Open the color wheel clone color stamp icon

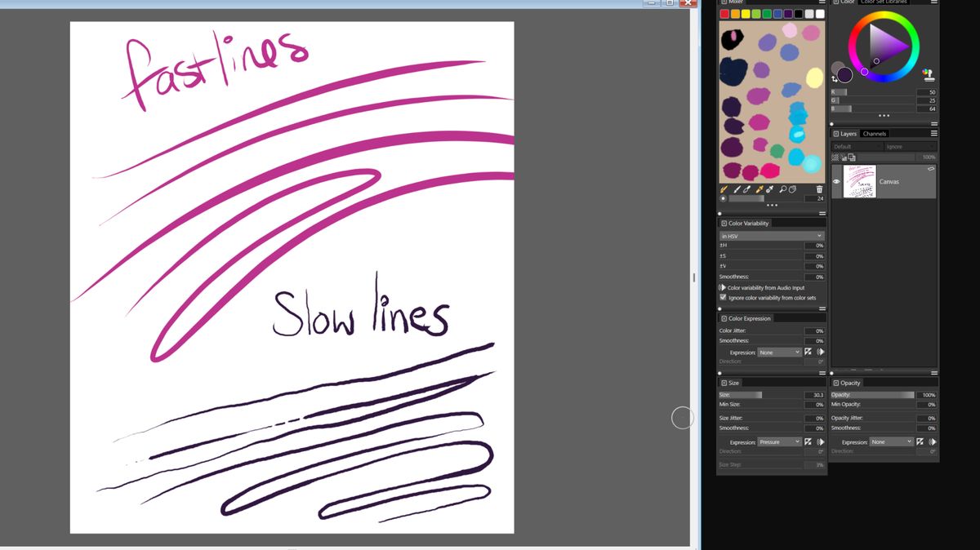(x=928, y=74)
